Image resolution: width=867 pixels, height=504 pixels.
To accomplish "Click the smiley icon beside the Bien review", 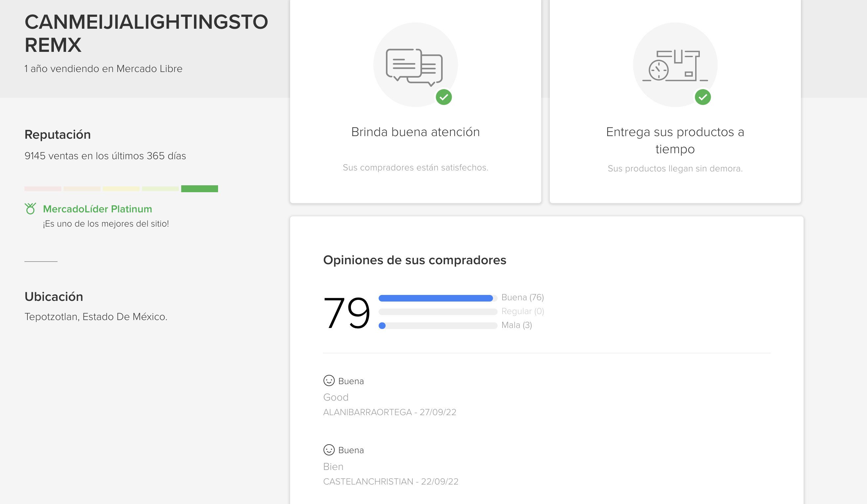I will 329,450.
